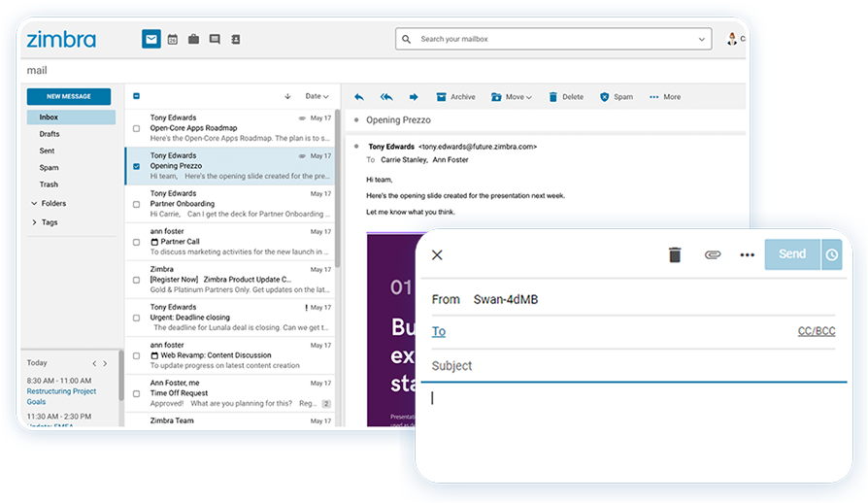This screenshot has width=868, height=503.
Task: Open the Chat bubble icon
Action: (x=215, y=39)
